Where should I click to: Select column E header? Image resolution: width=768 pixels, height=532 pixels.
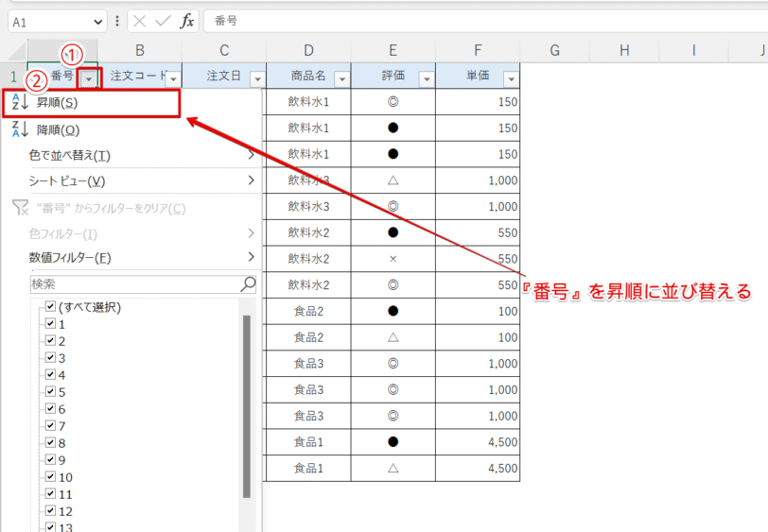393,50
